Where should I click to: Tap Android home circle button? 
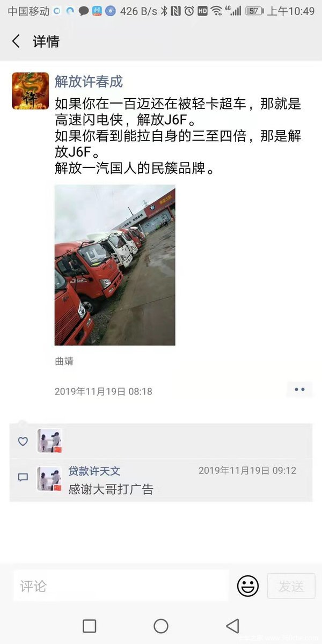tap(161, 626)
